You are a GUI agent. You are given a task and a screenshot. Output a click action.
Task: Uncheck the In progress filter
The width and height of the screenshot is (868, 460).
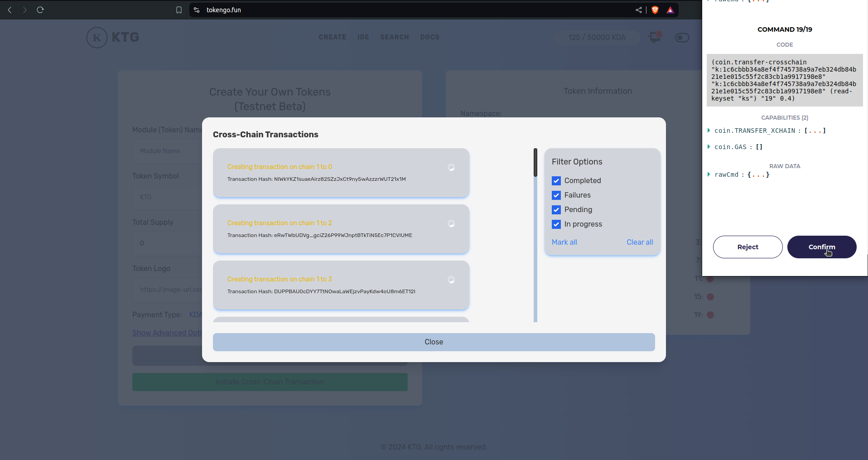pyautogui.click(x=556, y=224)
